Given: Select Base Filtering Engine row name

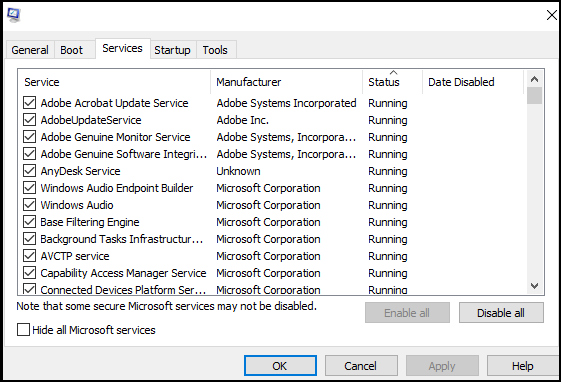Looking at the screenshot, I should tap(90, 222).
